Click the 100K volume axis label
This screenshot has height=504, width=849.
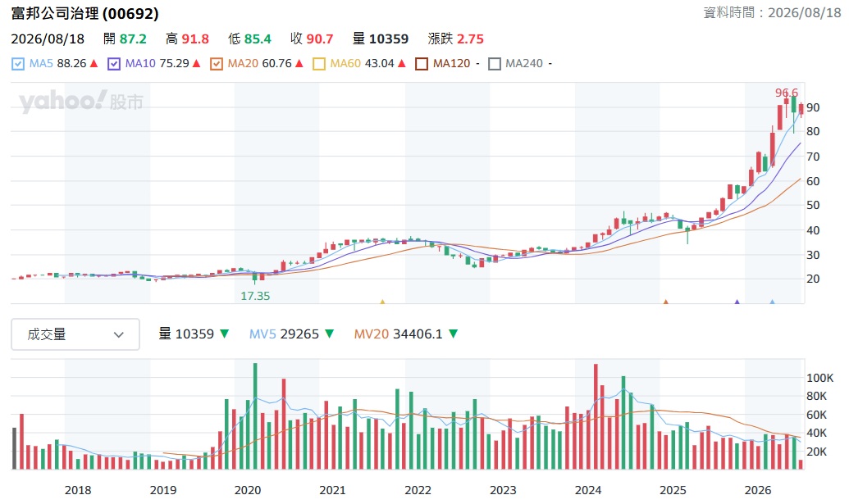click(x=819, y=378)
